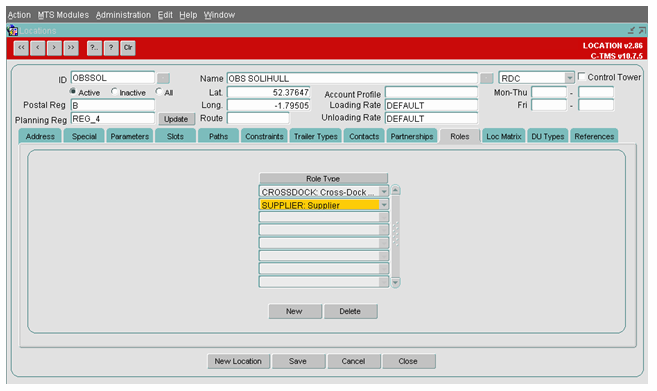
Task: Open the third empty role type dropdown
Action: pos(383,217)
